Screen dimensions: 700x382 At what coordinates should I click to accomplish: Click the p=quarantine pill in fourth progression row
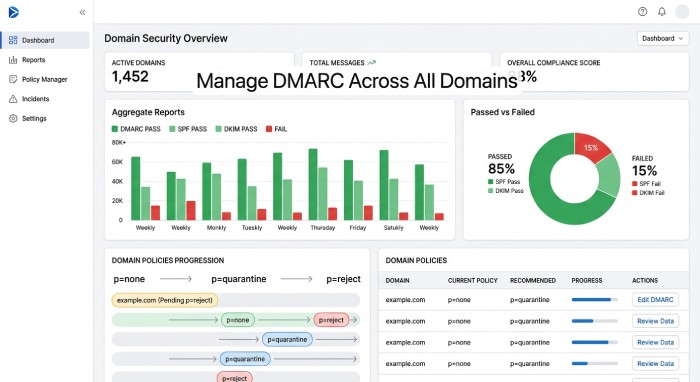click(245, 359)
